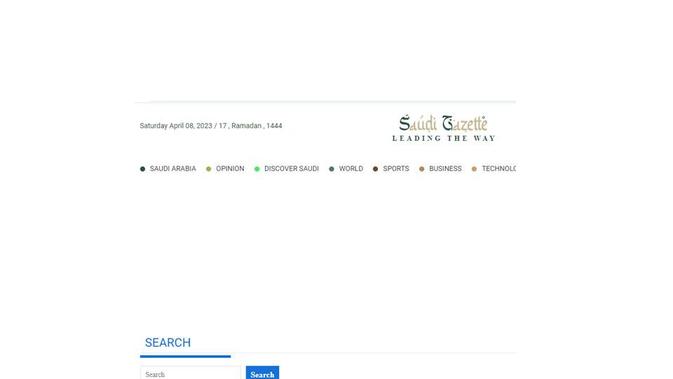Screen dimensions: 673x379
Task: Click the teal bullet beside WORLD
Action: 331,169
